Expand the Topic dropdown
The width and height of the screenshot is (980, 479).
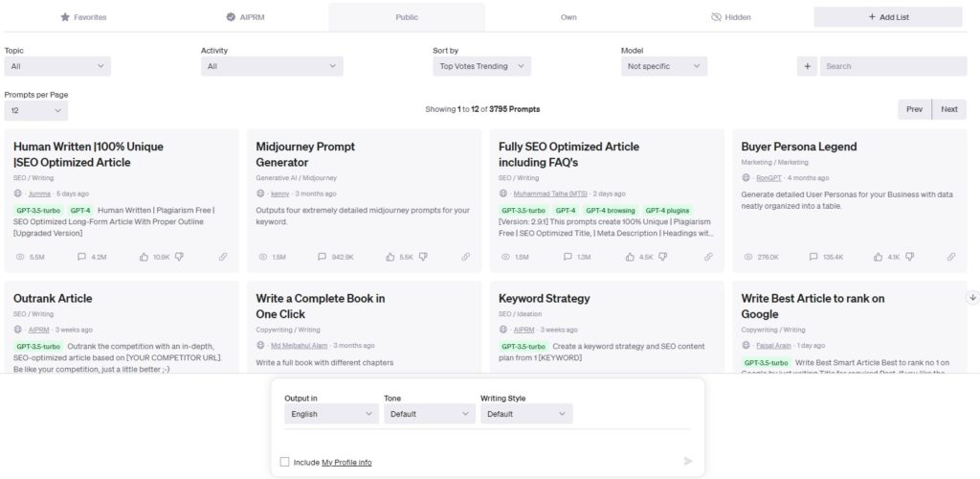56,66
